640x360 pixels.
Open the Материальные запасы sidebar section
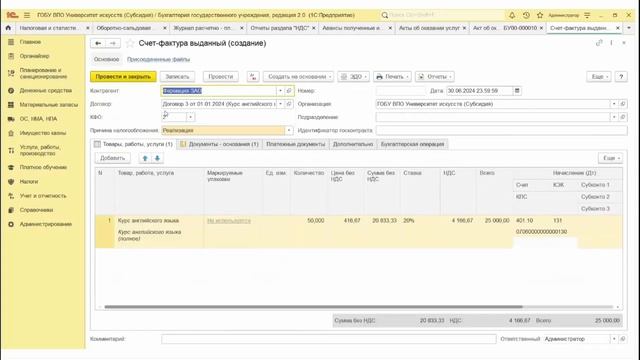[42, 105]
